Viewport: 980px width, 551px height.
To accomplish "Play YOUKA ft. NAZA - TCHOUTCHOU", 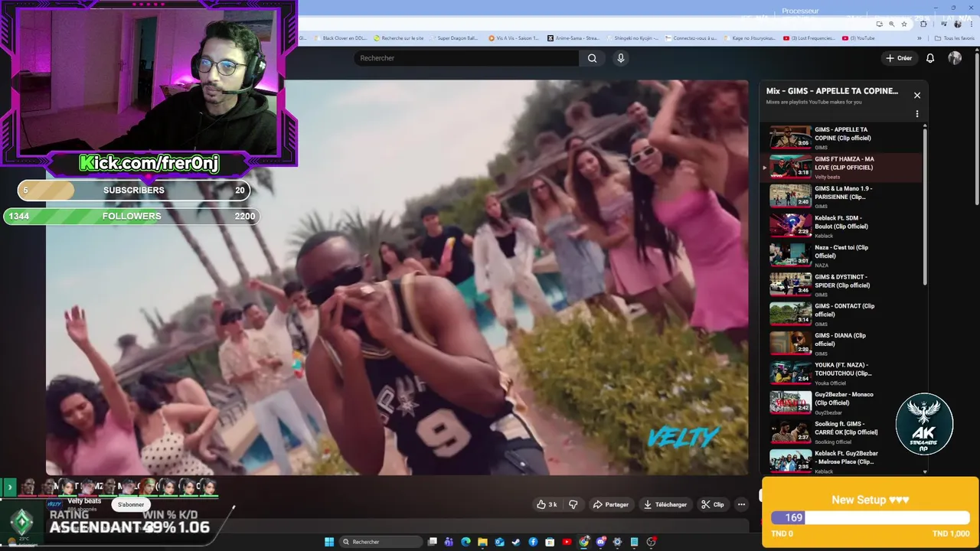I will pos(842,373).
